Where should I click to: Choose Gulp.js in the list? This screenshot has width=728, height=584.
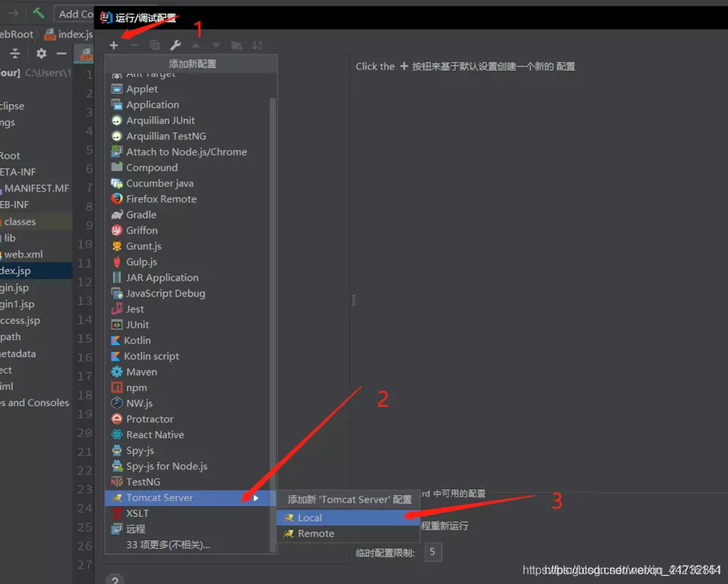click(x=187, y=262)
